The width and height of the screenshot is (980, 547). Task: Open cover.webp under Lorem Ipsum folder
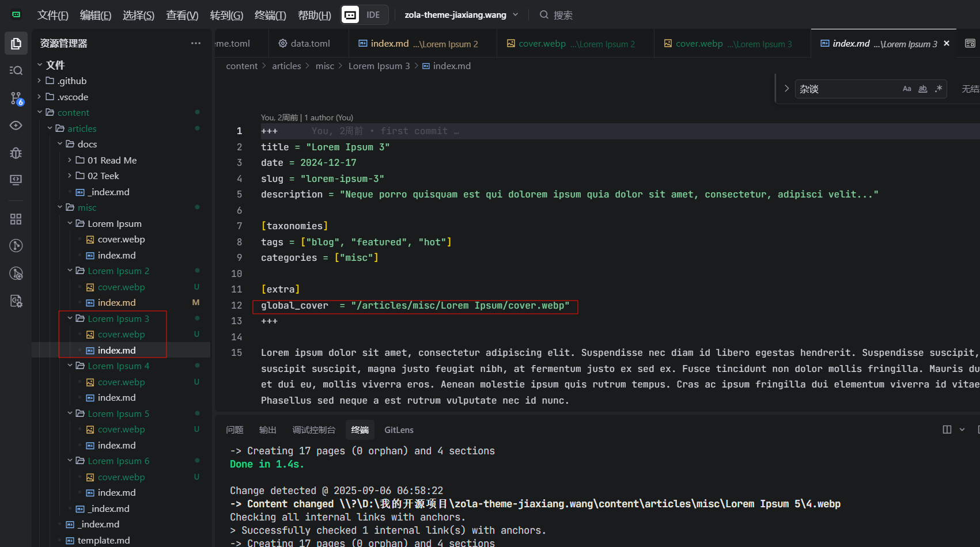[x=121, y=239]
